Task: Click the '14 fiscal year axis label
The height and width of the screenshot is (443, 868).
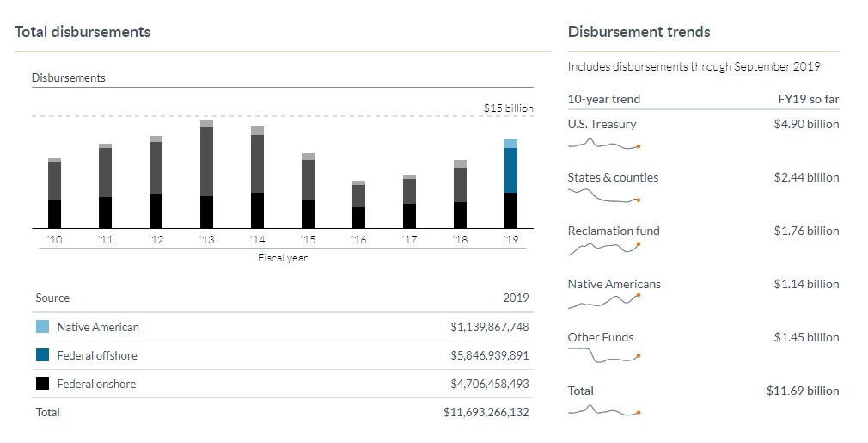Action: pos(257,240)
